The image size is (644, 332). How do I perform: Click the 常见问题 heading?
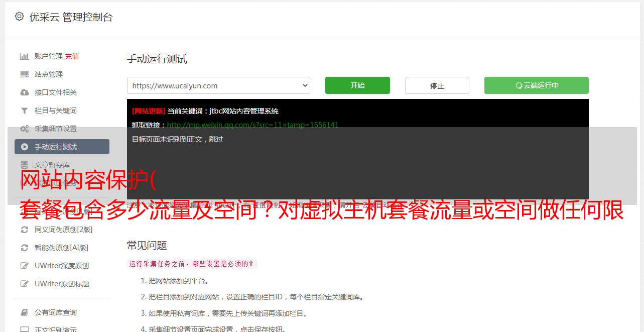pyautogui.click(x=147, y=245)
